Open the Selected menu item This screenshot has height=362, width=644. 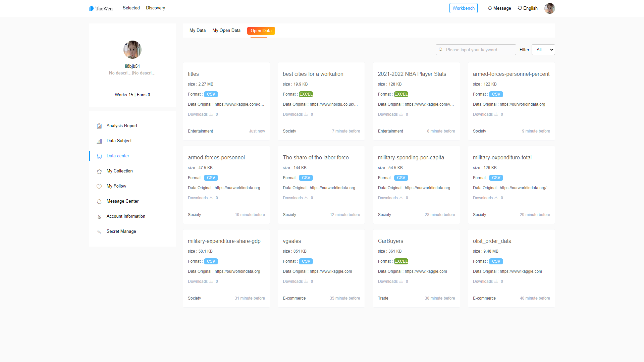pyautogui.click(x=131, y=8)
